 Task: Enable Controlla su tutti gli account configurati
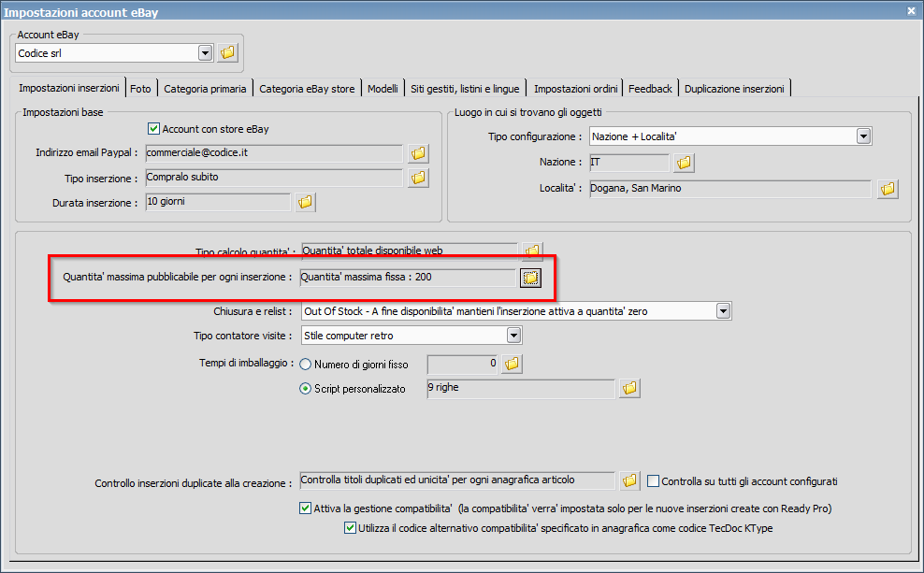[653, 481]
